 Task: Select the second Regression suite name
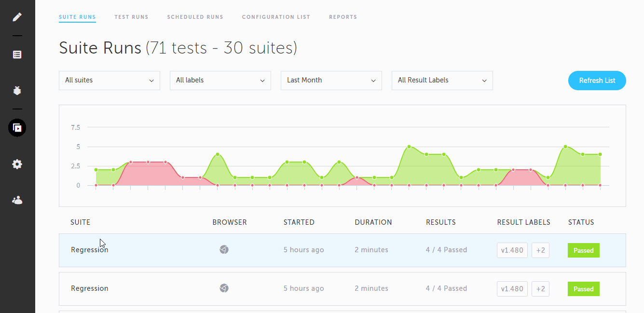pyautogui.click(x=90, y=288)
